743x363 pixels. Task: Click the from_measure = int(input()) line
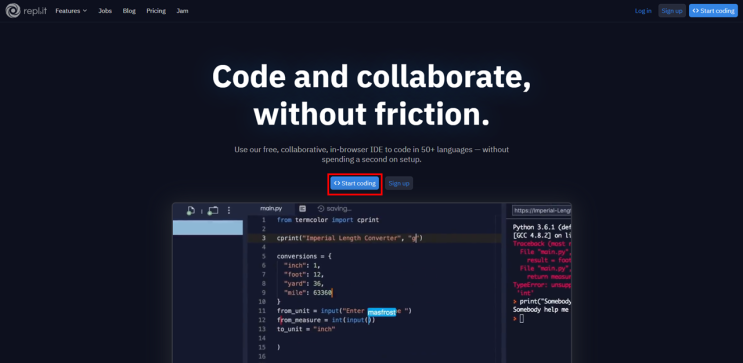[x=326, y=320]
